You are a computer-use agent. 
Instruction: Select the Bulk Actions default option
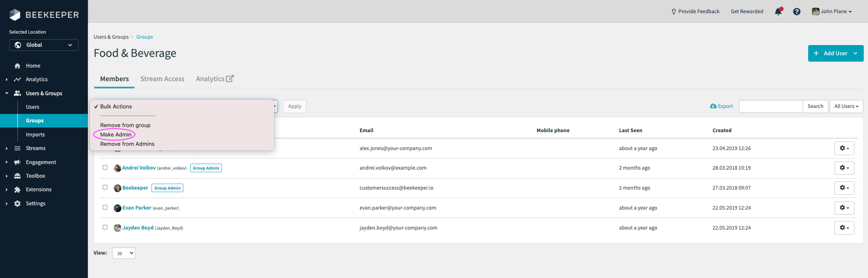point(116,107)
